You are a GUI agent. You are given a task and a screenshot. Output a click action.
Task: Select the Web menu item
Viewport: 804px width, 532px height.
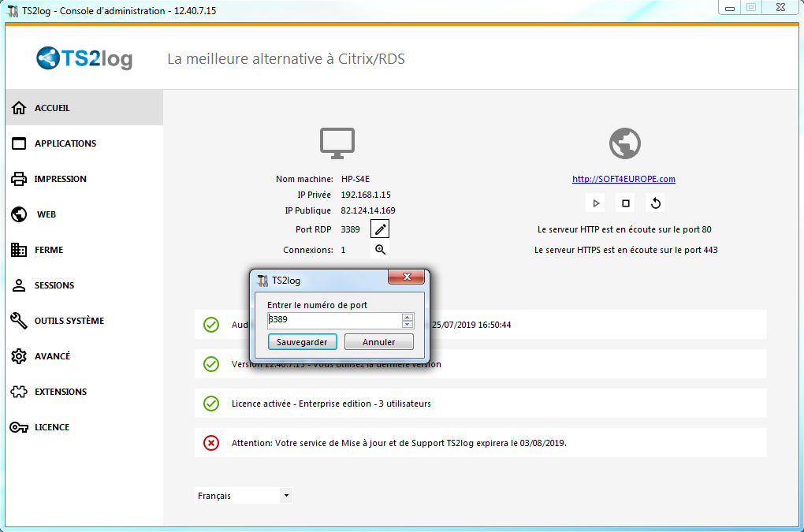point(84,214)
